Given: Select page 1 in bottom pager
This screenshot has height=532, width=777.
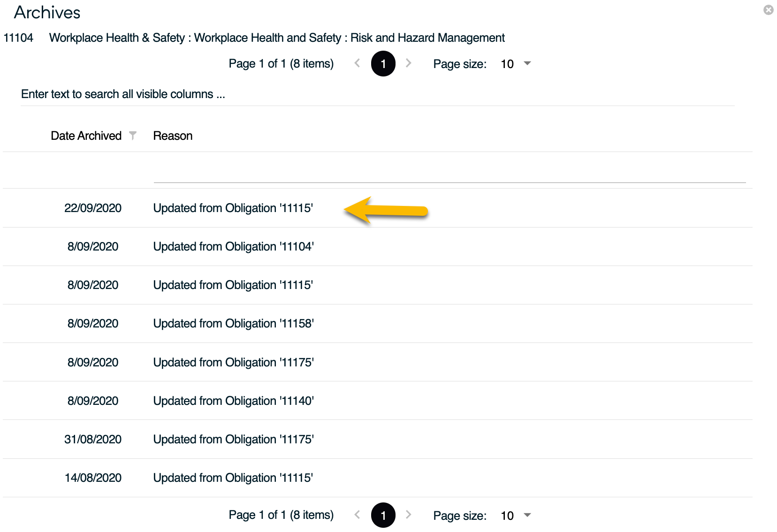Looking at the screenshot, I should click(383, 515).
